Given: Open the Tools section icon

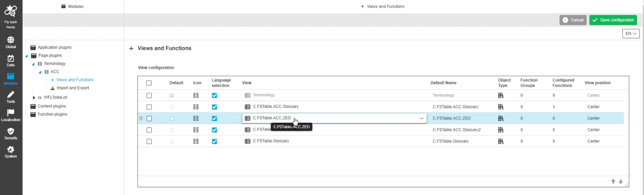Looking at the screenshot, I should tap(11, 95).
